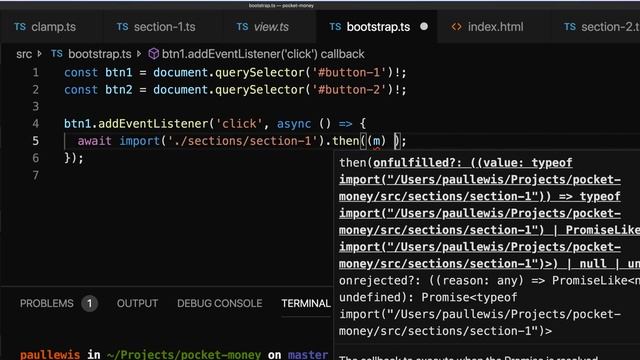The height and width of the screenshot is (360, 640).
Task: Click the btn1.addEventListener callback breadcrumb
Action: click(x=263, y=54)
